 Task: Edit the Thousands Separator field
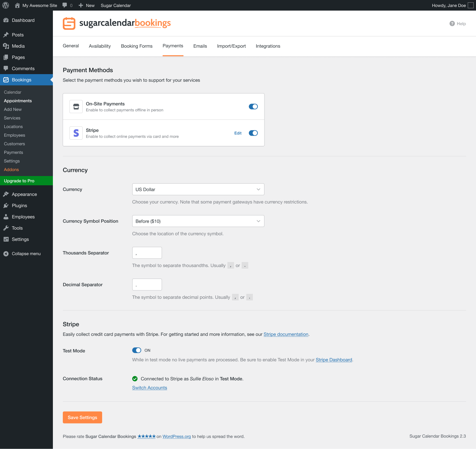coord(147,252)
